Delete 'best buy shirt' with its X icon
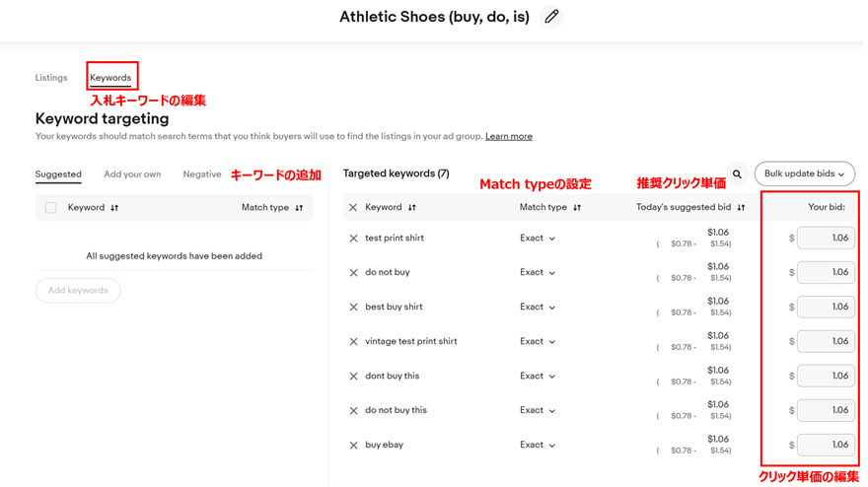868x487 pixels. [353, 308]
